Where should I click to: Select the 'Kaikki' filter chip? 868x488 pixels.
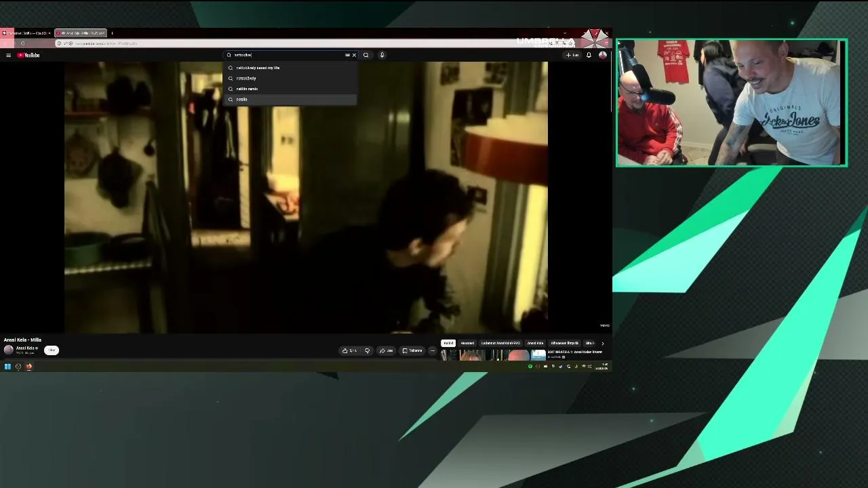coord(448,343)
